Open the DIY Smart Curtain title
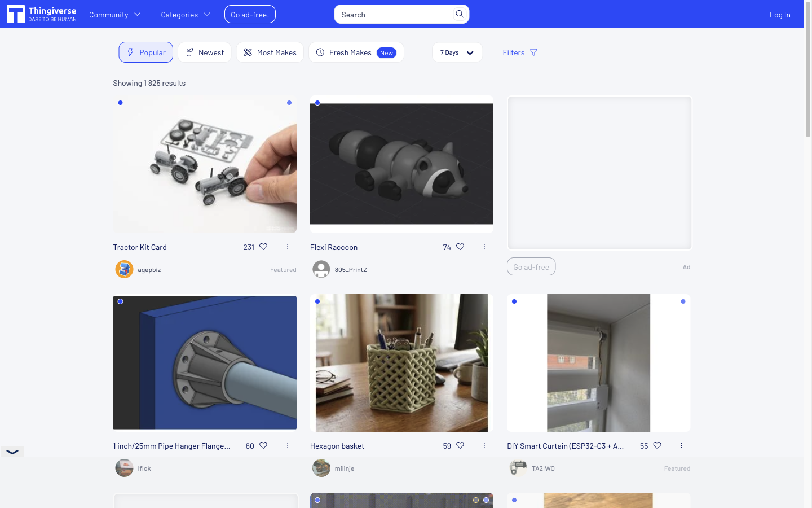 pos(566,446)
